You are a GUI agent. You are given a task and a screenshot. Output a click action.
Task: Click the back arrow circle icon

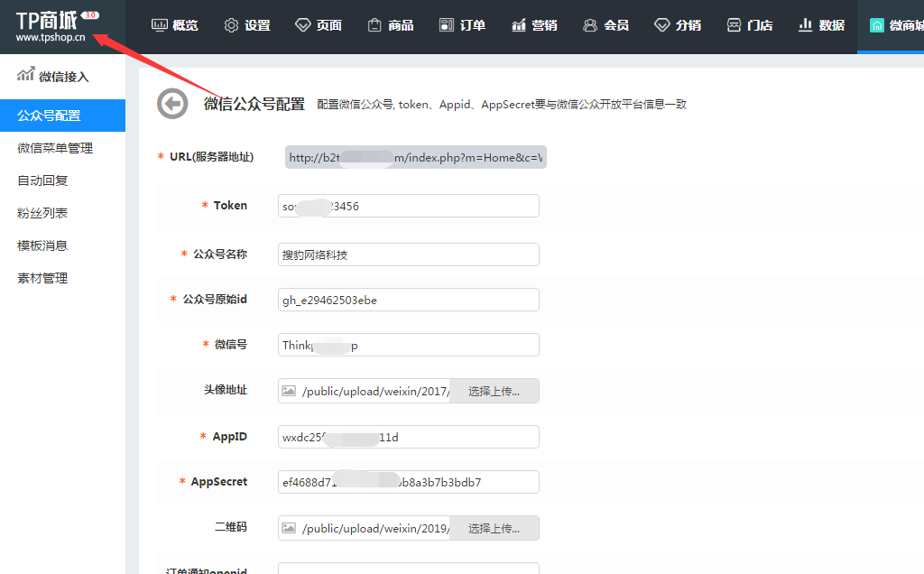(x=172, y=105)
